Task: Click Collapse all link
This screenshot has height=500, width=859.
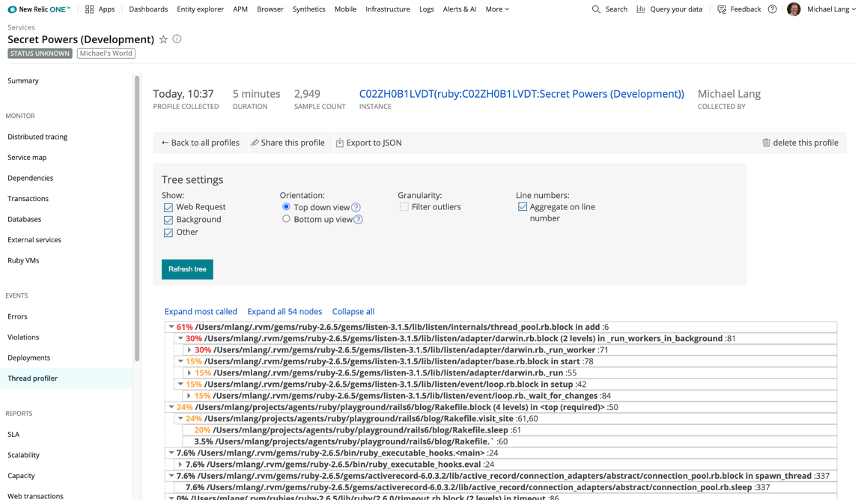Action: click(353, 312)
